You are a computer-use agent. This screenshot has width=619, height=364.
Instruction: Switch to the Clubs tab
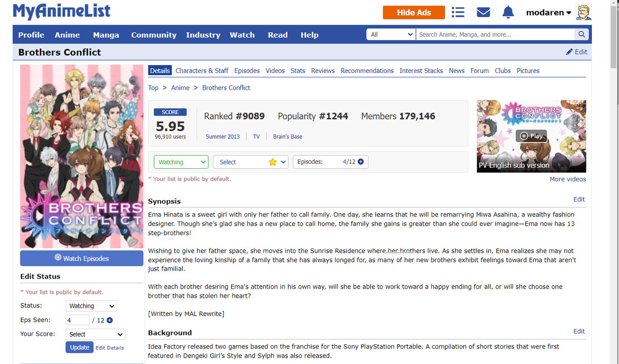point(502,71)
